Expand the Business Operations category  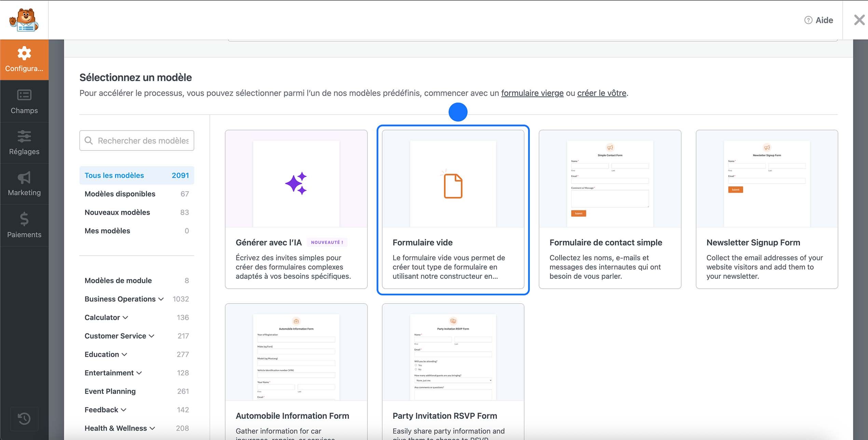pos(161,299)
